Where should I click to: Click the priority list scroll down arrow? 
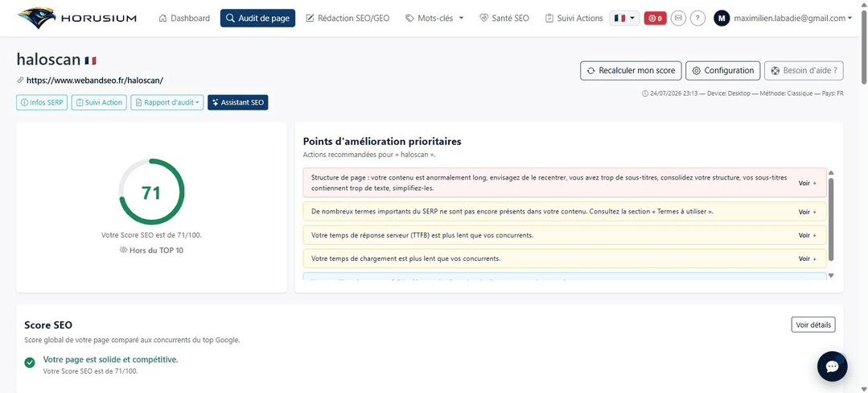click(830, 275)
